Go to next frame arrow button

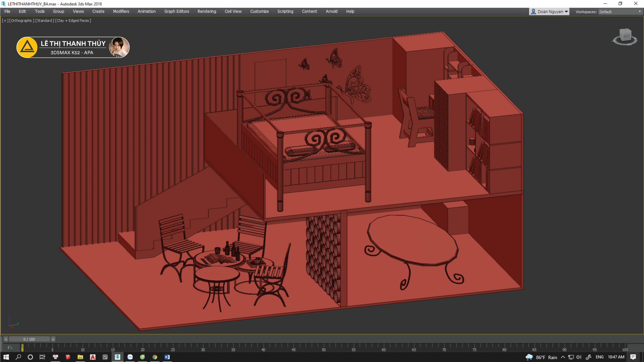53,339
